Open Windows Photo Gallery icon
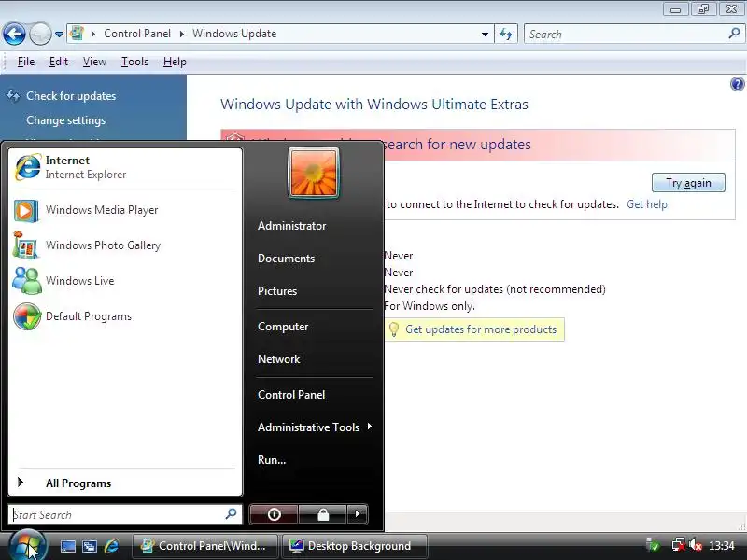Viewport: 747px width, 560px height. pyautogui.click(x=26, y=245)
